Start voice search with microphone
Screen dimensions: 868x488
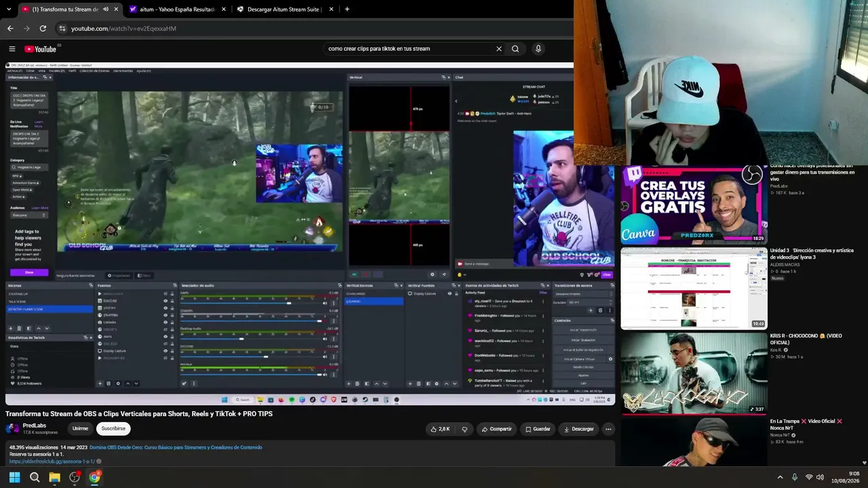tap(538, 49)
